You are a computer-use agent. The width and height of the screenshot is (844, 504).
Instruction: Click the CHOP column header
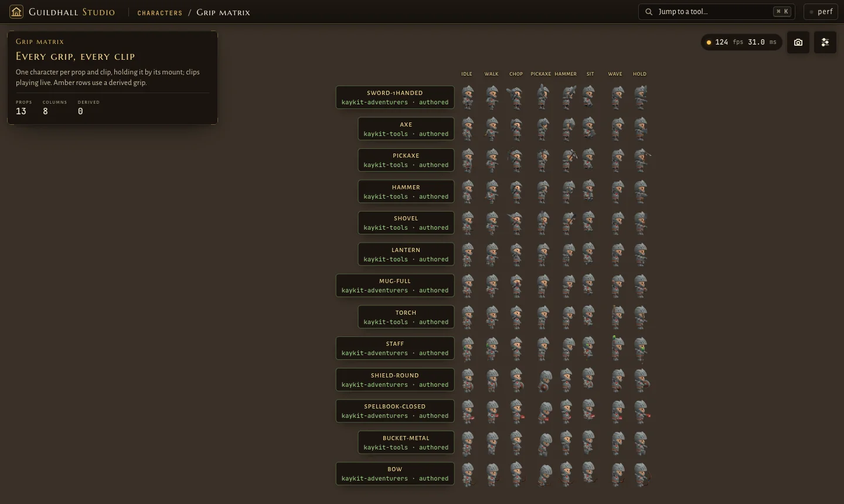tap(516, 74)
